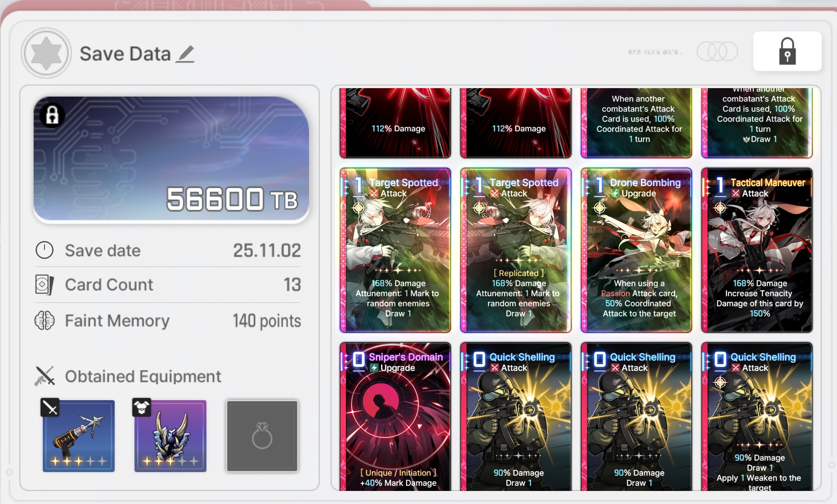Open the Drone Bombing upgrade card
837x504 pixels.
[x=636, y=250]
